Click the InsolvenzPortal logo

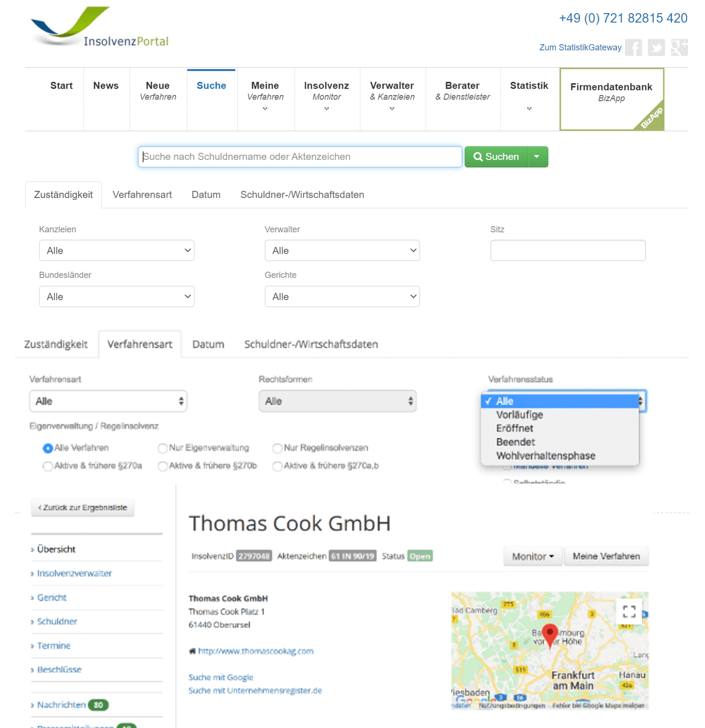click(100, 27)
